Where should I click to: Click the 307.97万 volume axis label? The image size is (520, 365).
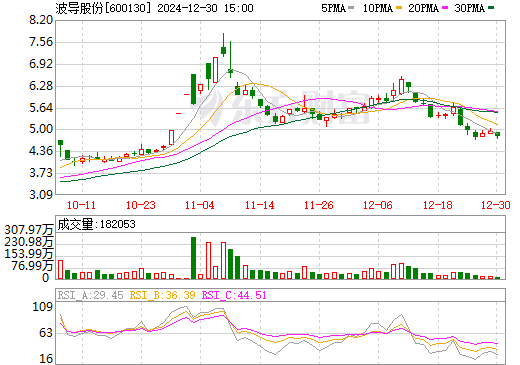(x=29, y=230)
